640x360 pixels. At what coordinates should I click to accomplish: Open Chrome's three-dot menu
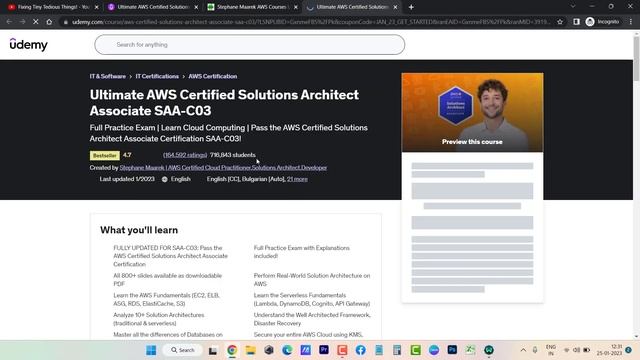[631, 22]
